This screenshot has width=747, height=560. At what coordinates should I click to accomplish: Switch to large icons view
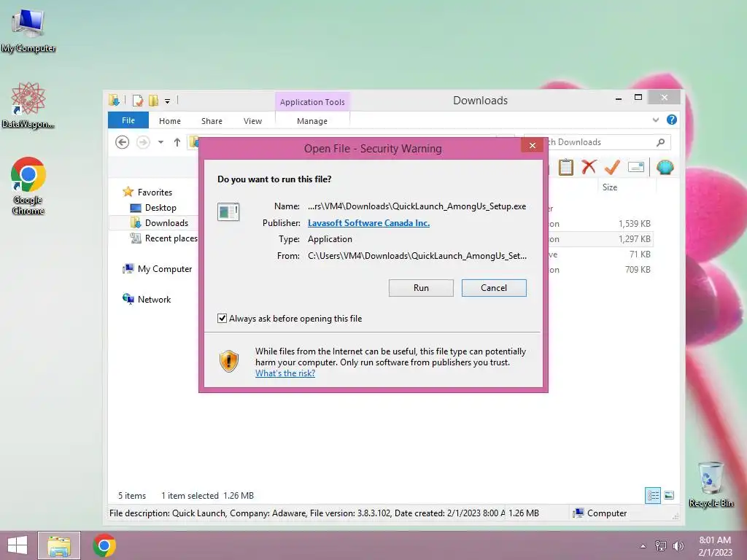tap(669, 495)
